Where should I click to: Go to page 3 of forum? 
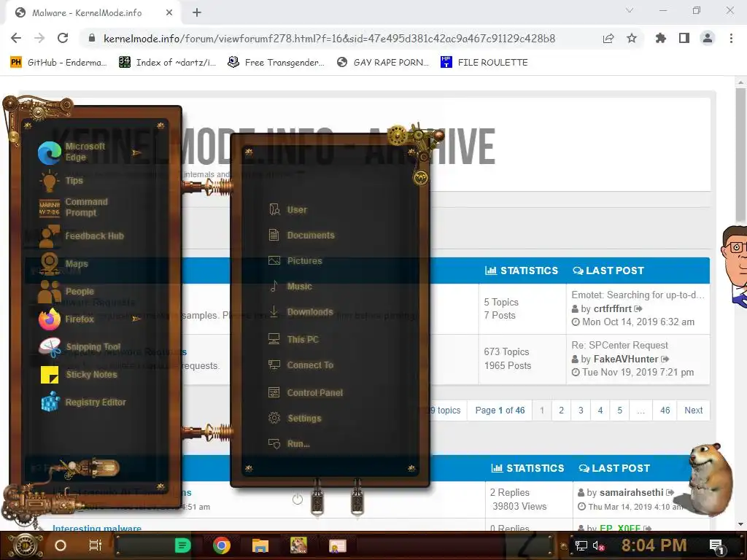pos(581,410)
